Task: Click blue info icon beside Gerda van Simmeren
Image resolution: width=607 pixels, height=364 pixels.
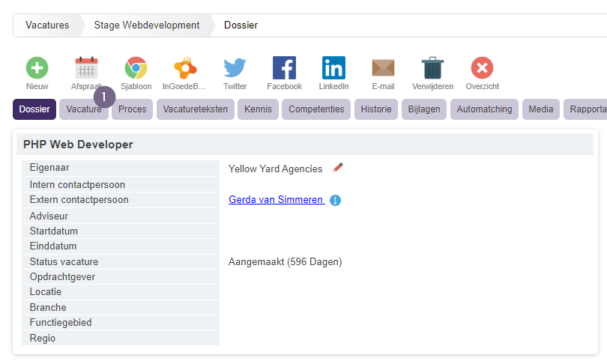Action: pos(335,200)
